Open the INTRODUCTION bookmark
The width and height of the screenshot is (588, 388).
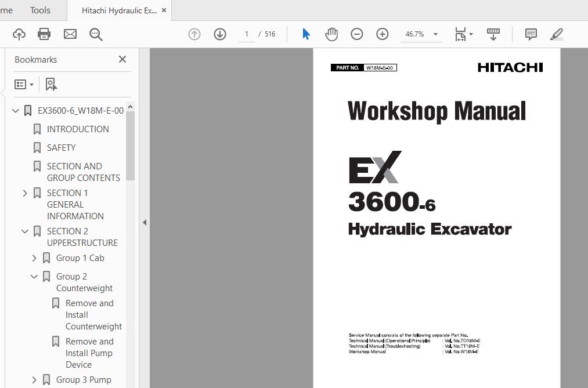tap(78, 129)
